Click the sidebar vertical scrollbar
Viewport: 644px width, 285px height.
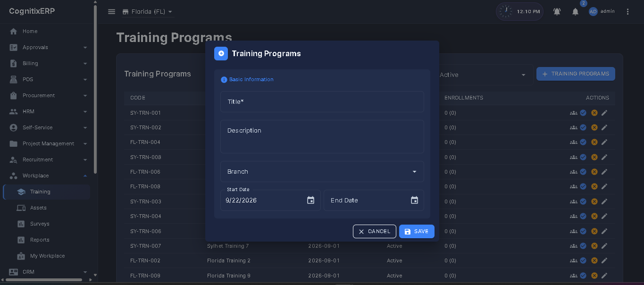pos(95,90)
